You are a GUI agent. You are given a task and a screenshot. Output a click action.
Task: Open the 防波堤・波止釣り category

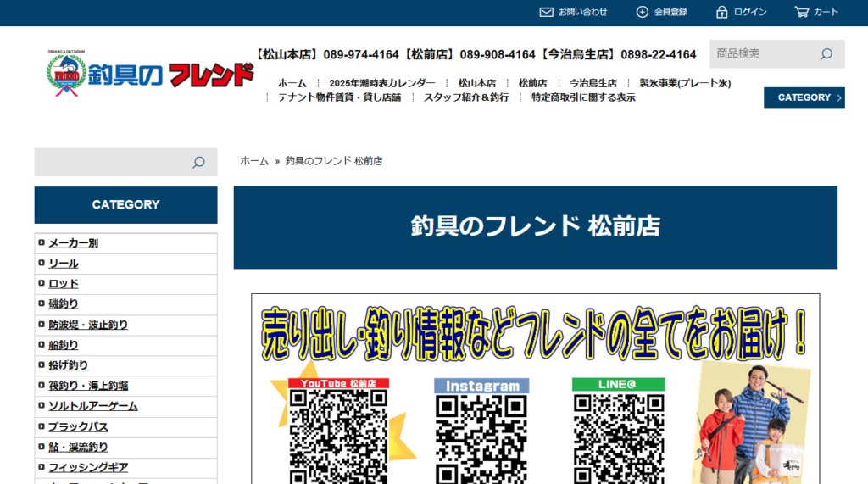(88, 325)
